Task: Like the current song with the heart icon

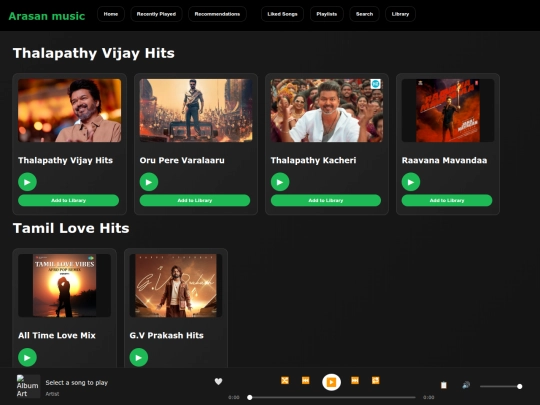Action: [x=218, y=381]
